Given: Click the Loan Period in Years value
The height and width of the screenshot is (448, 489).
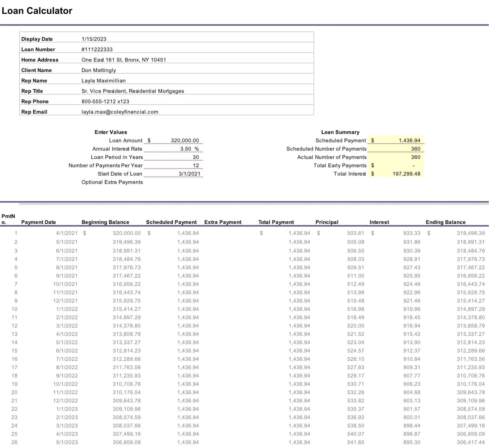Looking at the screenshot, I should (195, 157).
